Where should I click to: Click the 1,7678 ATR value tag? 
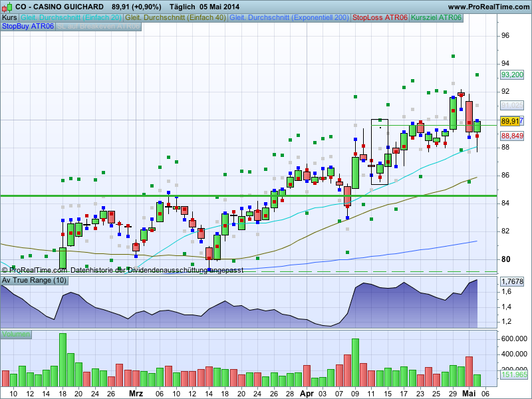click(512, 281)
